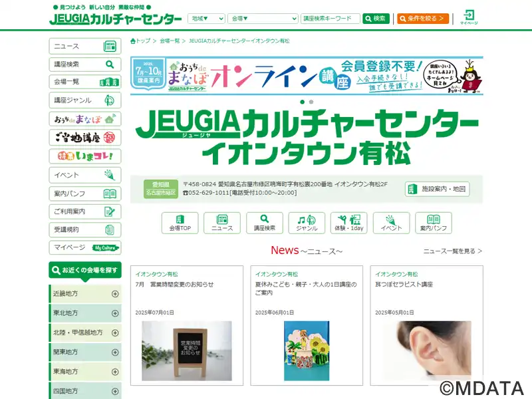The height and width of the screenshot is (399, 532).
Task: Open the 講座検索 icon button below address
Action: (264, 223)
